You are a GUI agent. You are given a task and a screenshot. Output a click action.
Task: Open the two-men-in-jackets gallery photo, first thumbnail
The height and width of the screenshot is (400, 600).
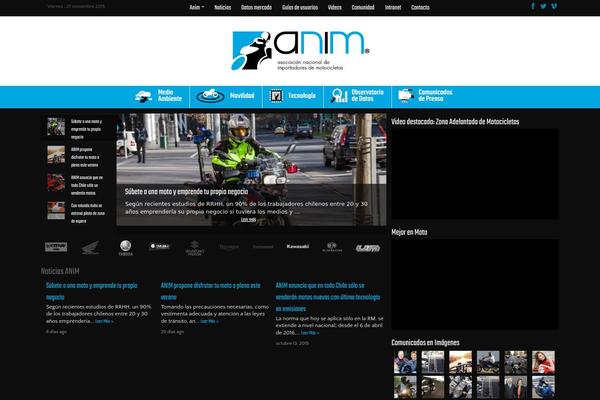coord(405,362)
